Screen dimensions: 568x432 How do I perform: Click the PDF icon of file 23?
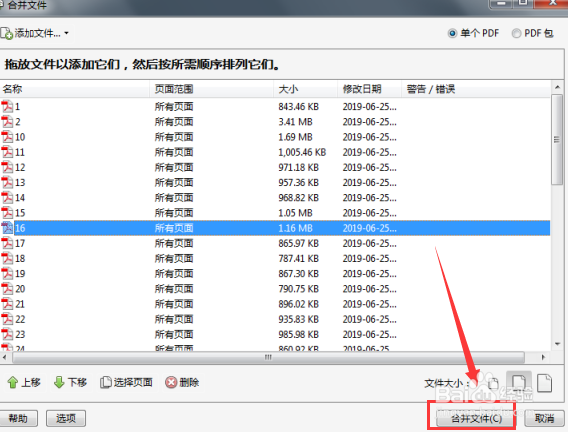tap(7, 335)
